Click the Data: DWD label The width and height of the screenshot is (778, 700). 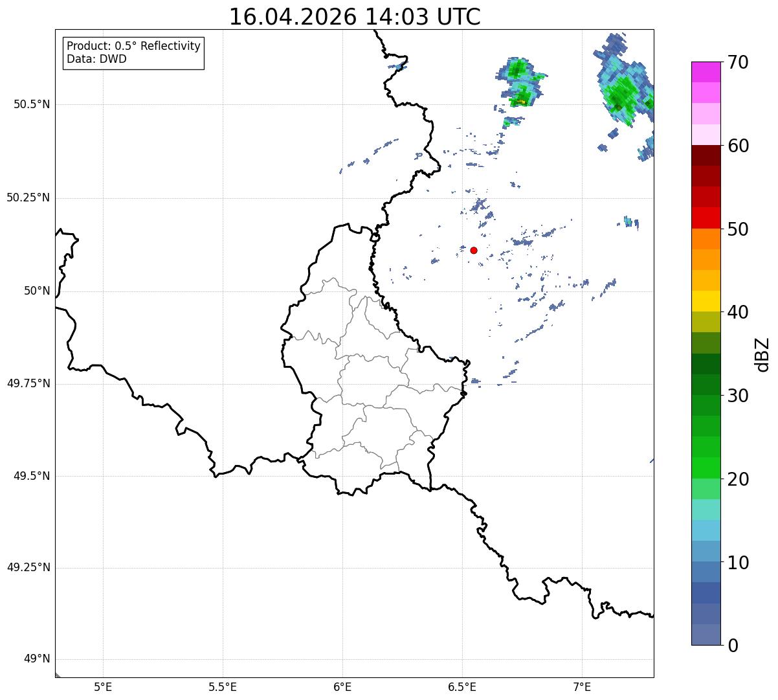tap(97, 60)
